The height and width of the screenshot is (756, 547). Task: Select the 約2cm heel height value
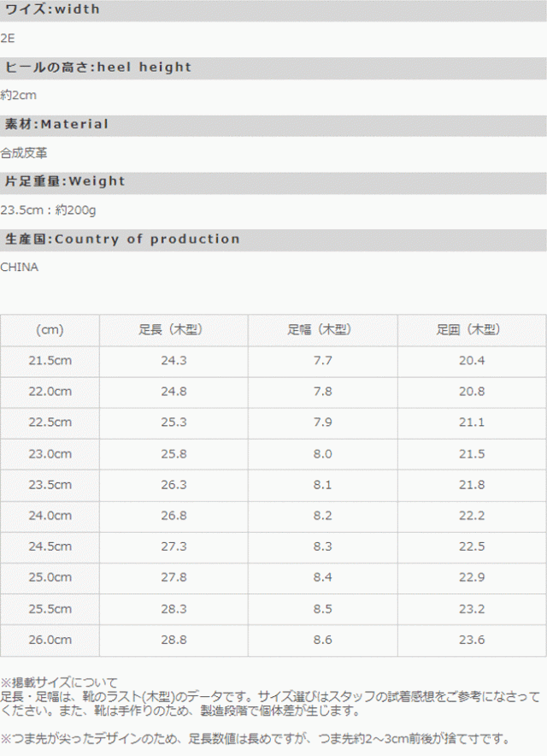(19, 96)
